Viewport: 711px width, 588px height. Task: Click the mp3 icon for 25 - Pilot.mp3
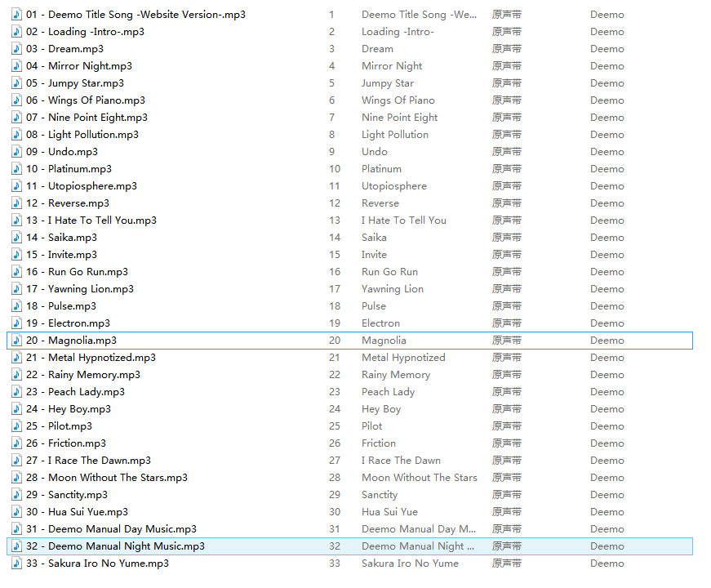(x=16, y=426)
